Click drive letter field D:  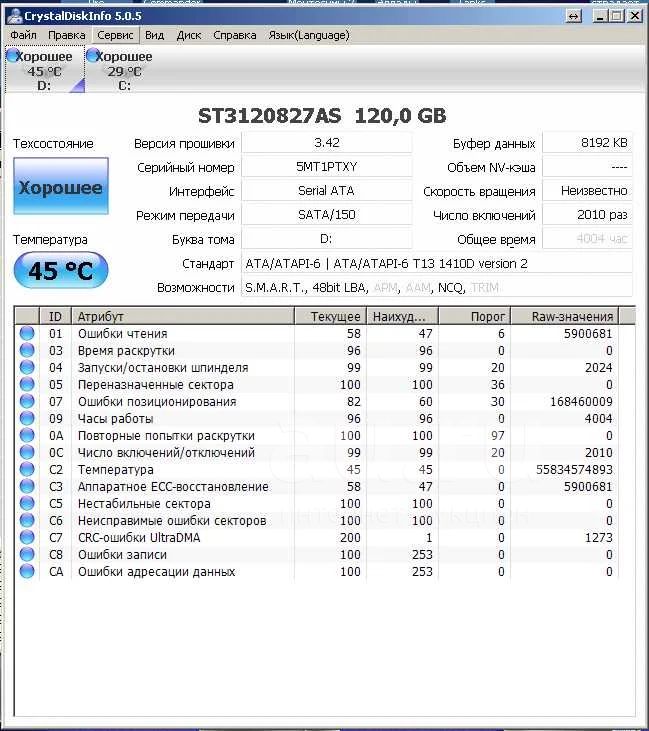click(327, 239)
